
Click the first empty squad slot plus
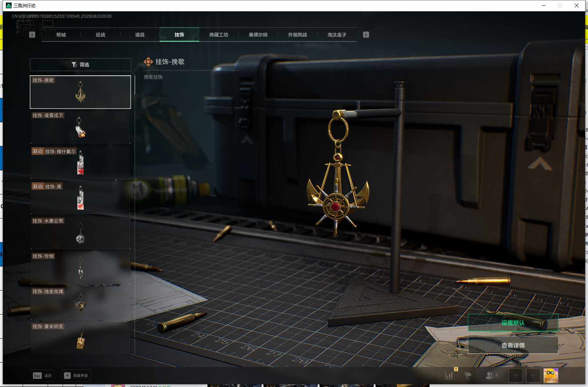[x=515, y=375]
